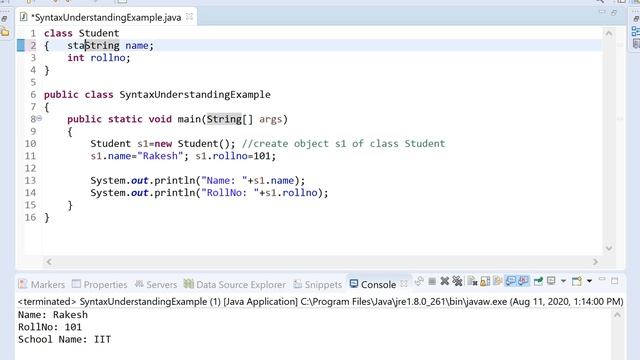Maximize the editor area
The width and height of the screenshot is (640, 360).
point(614,13)
